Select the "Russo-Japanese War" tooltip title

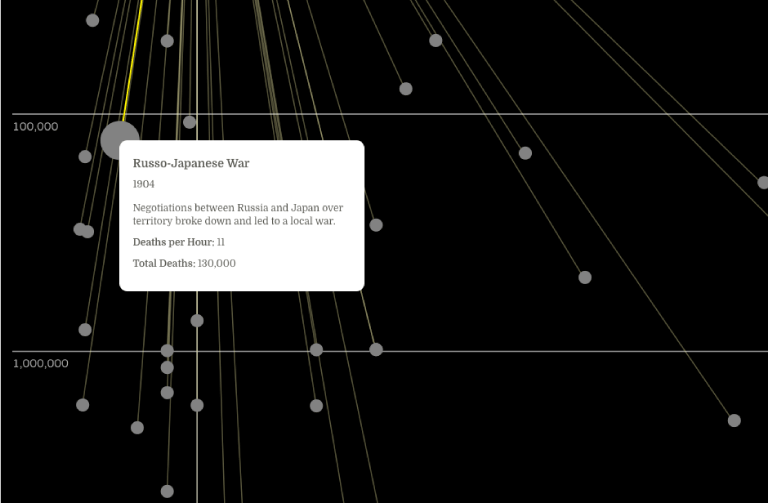click(191, 163)
